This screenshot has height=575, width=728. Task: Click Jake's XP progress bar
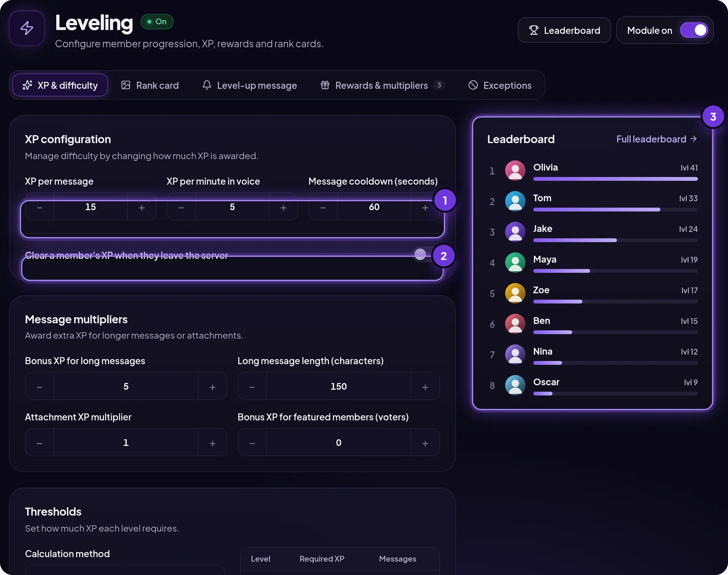click(615, 240)
